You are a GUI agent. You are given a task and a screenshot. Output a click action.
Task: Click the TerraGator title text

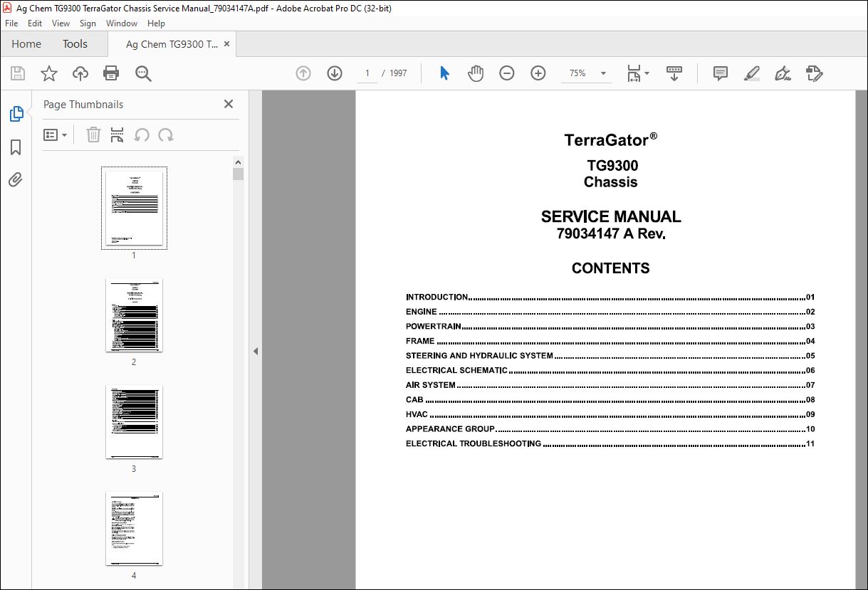coord(610,139)
